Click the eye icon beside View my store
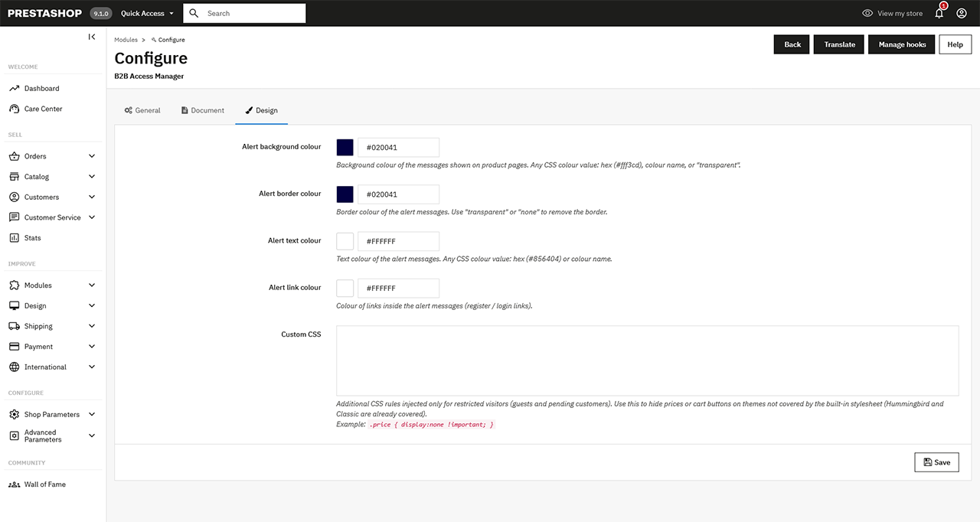 [867, 13]
